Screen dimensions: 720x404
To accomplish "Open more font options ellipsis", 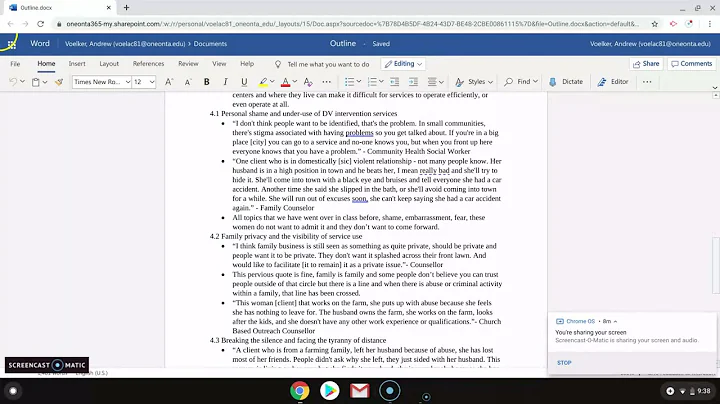I will coord(326,82).
